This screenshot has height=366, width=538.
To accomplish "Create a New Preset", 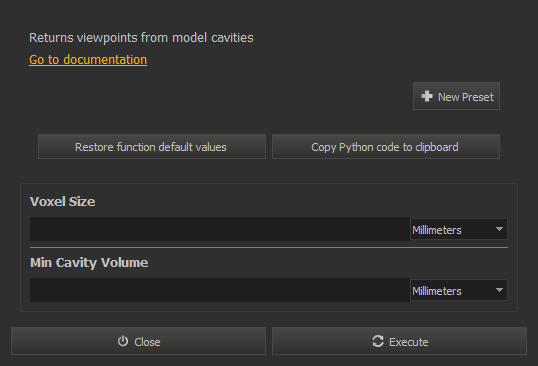I will pos(456,96).
